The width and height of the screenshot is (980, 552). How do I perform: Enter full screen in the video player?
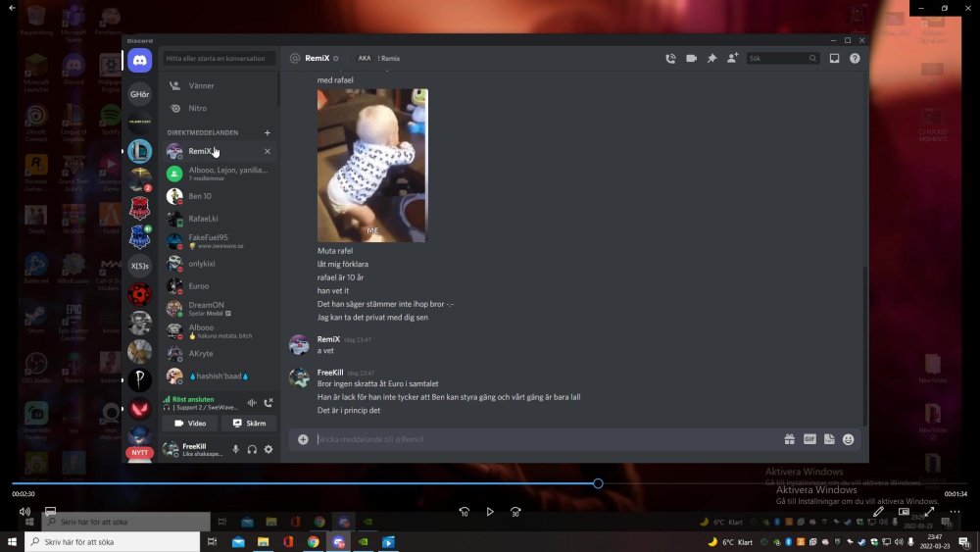(929, 512)
